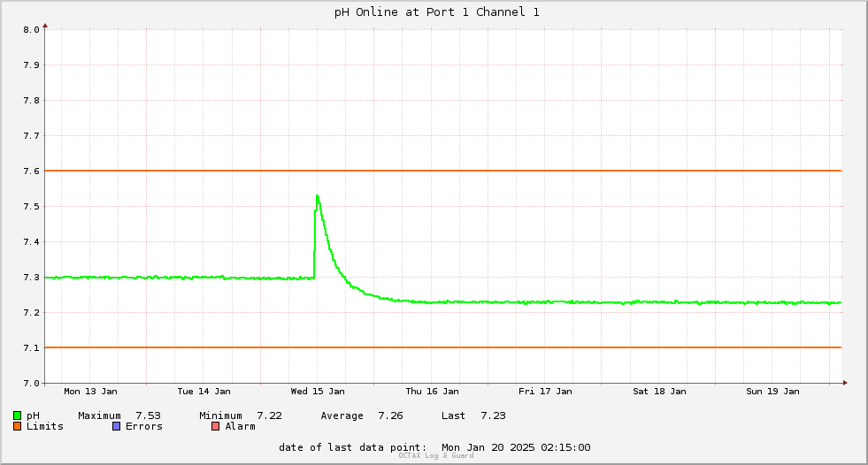Click the 7.9 y-axis label
The width and height of the screenshot is (868, 465).
click(32, 65)
